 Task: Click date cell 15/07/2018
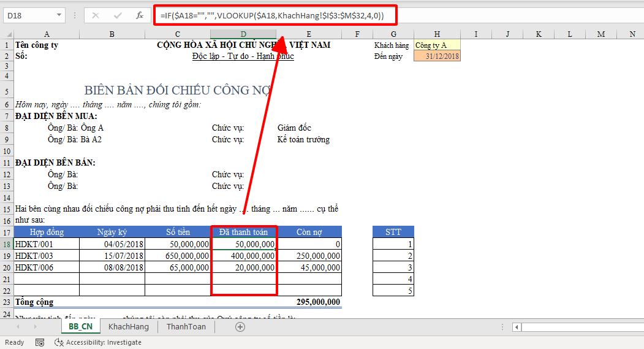click(112, 256)
